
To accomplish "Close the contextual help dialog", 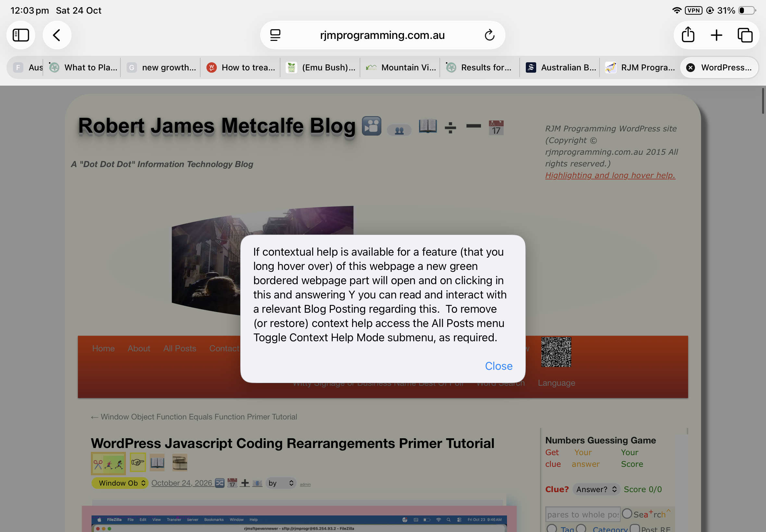I will pos(499,366).
